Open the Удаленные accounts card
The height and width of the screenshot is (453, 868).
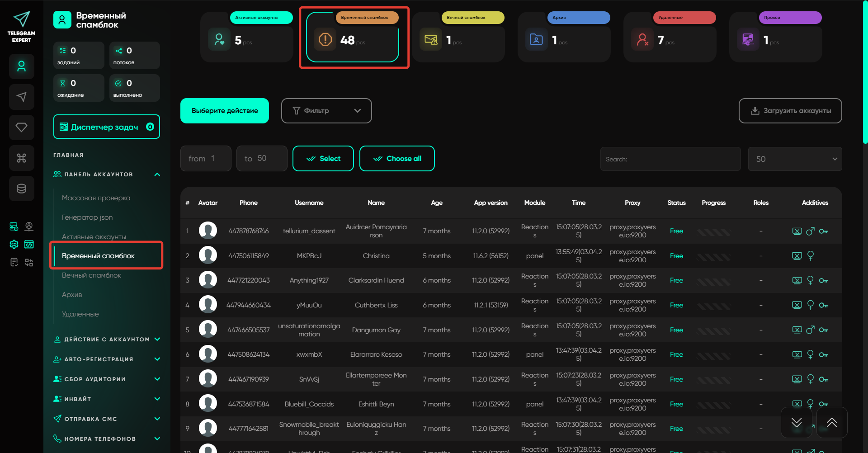click(x=670, y=38)
